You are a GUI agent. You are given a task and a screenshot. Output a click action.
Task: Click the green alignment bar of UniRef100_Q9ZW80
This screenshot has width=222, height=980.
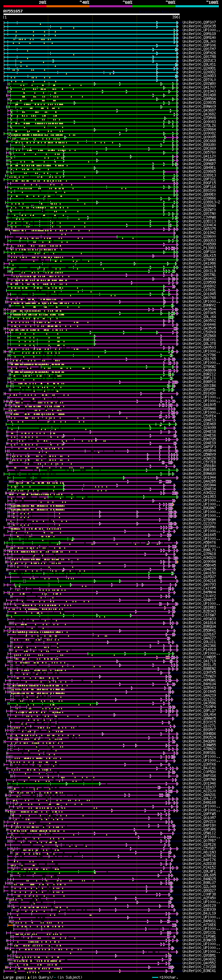coord(93,84)
